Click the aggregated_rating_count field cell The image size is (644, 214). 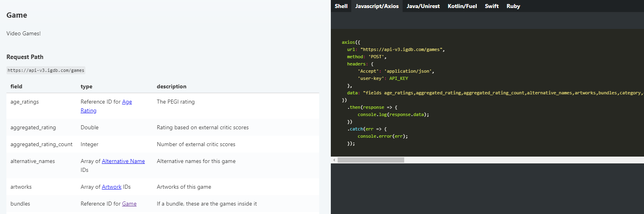(x=41, y=144)
